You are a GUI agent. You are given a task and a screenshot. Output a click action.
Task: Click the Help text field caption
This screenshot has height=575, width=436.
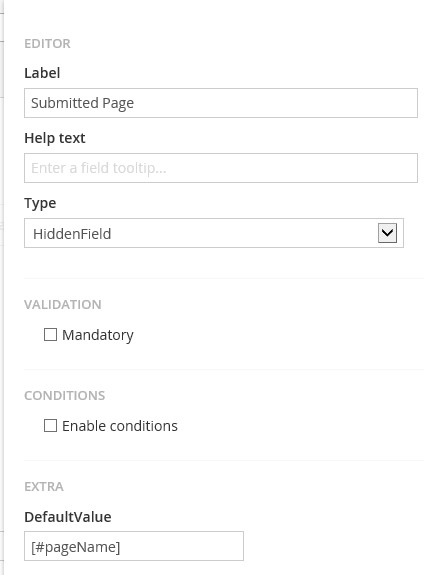[55, 138]
